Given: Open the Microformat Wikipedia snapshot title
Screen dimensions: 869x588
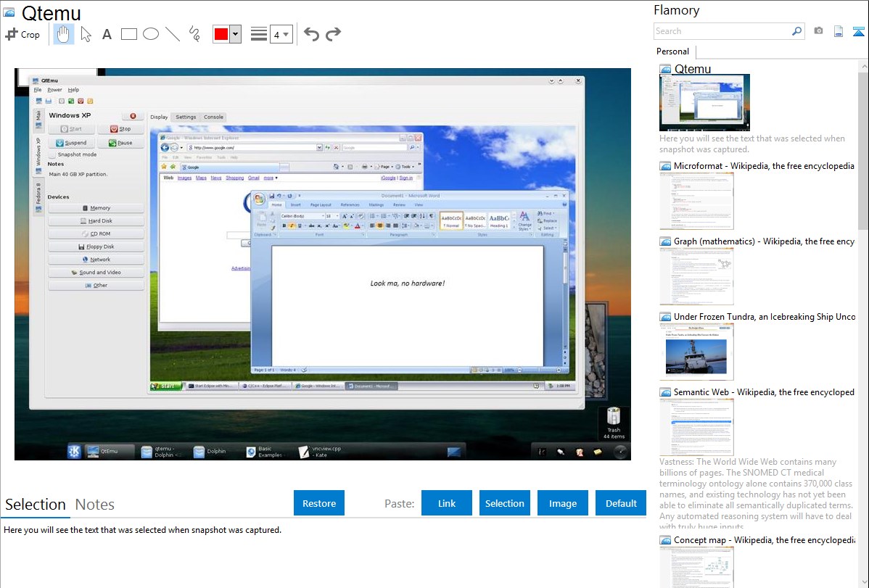Looking at the screenshot, I should [x=764, y=166].
